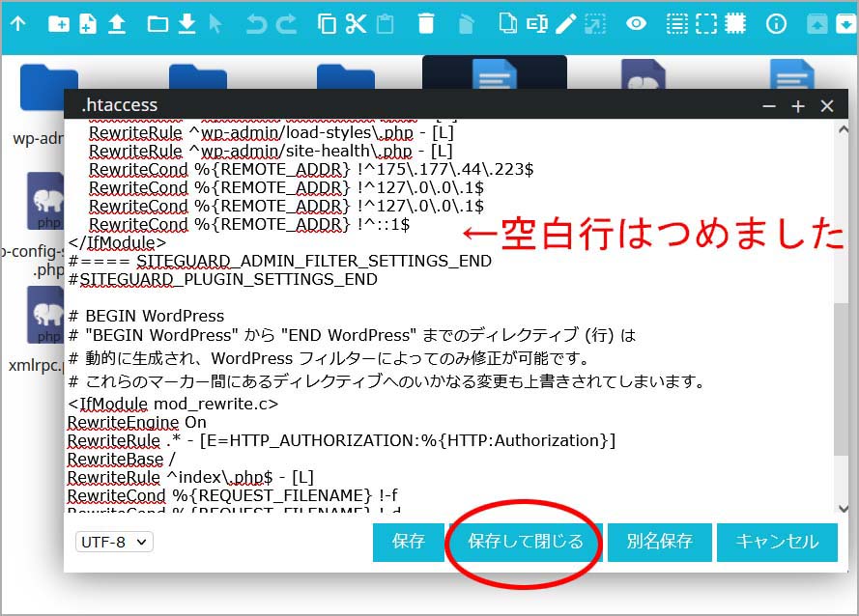Viewport: 859px width, 616px height.
Task: Click the closing </IfModule> tag line
Action: tap(117, 242)
